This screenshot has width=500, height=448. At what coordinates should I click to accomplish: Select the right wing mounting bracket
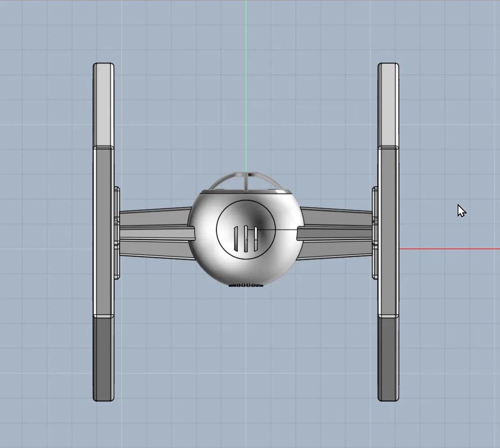coord(375,233)
